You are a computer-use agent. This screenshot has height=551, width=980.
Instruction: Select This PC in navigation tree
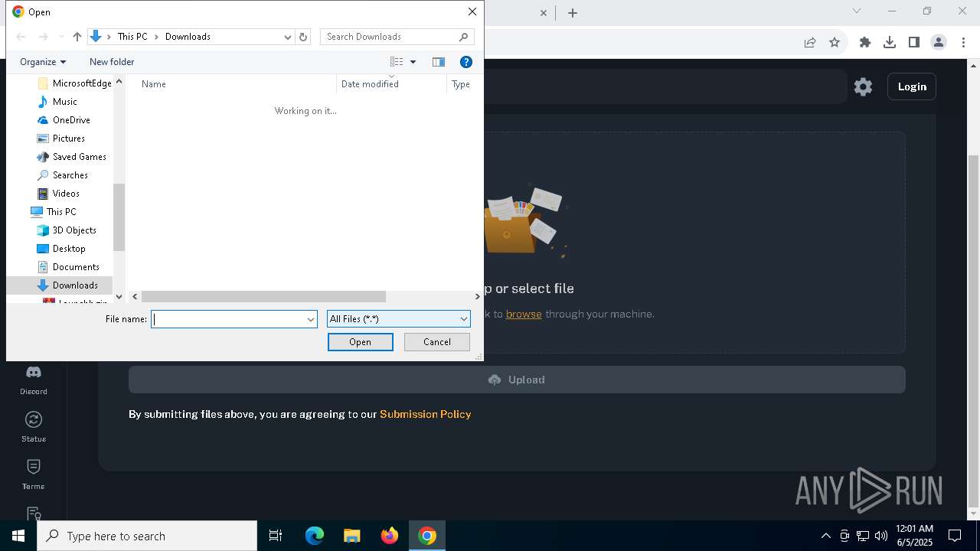click(54, 212)
